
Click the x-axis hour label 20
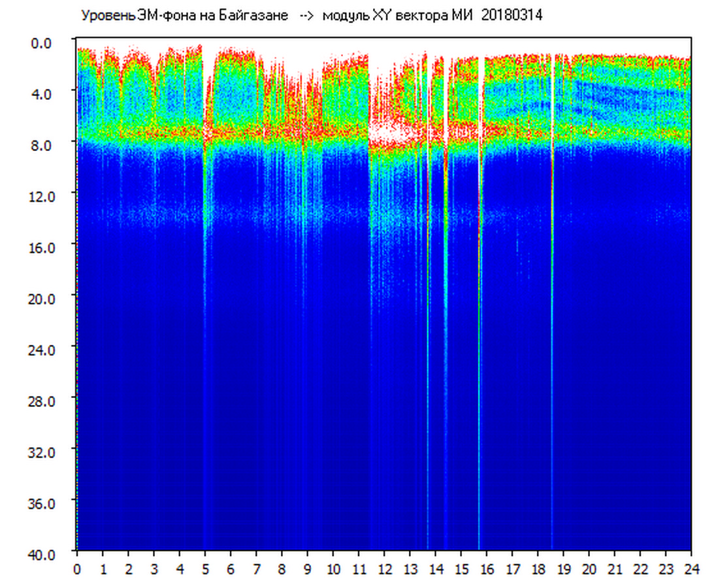tap(589, 569)
